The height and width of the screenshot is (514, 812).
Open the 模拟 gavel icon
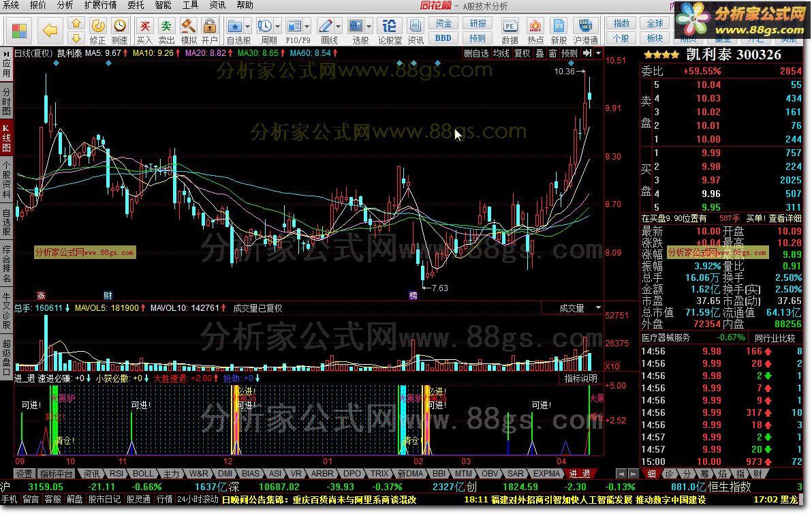tap(188, 25)
